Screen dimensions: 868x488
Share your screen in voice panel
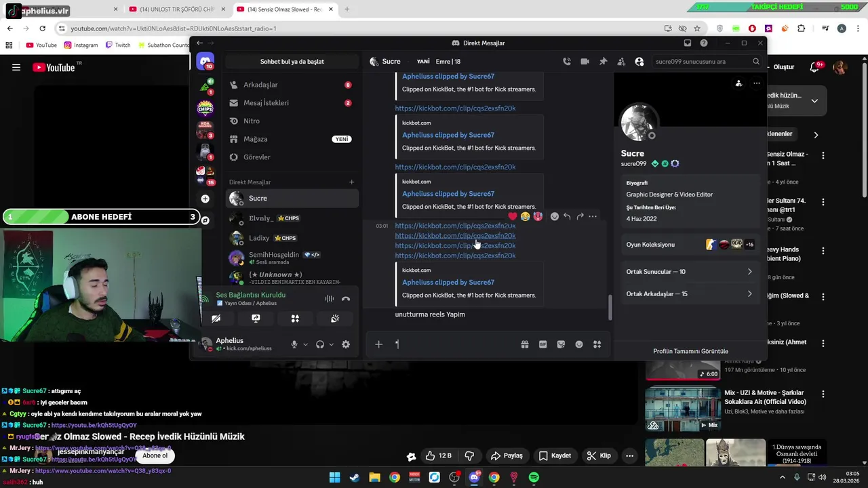point(256,319)
